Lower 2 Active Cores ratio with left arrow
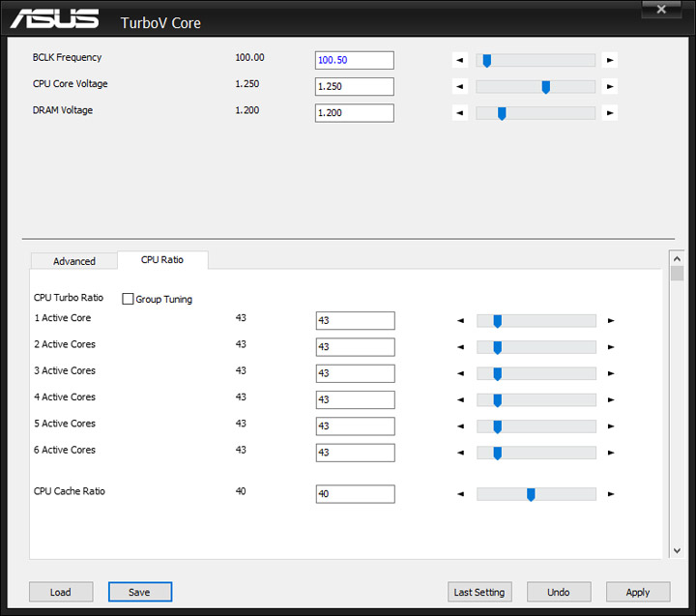Viewport: 696px width, 616px height. (461, 347)
